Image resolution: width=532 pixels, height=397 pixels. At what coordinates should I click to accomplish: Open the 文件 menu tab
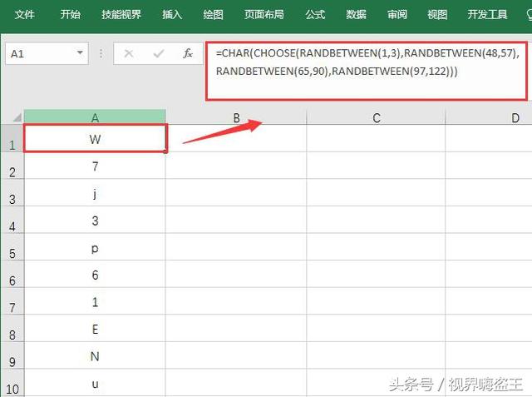24,14
